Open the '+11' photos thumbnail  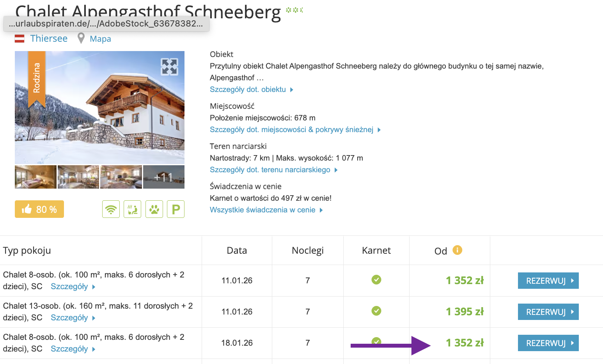163,177
